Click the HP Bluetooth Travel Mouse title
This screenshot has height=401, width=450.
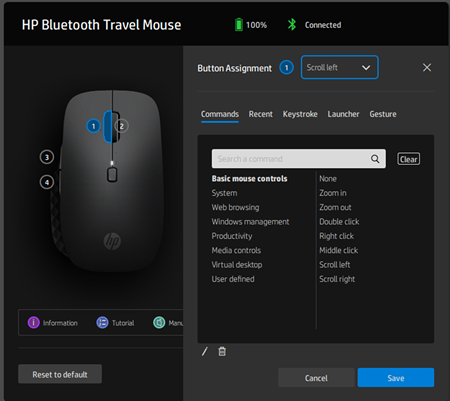pos(101,25)
